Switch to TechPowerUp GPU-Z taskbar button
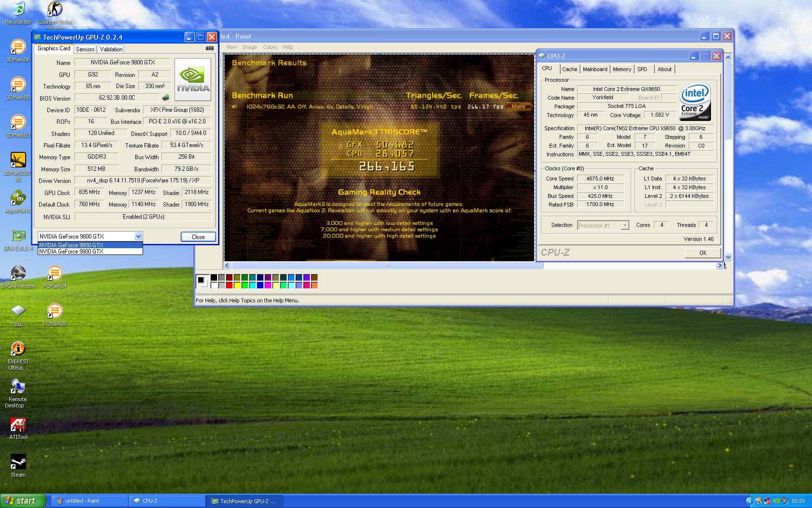The width and height of the screenshot is (812, 508). click(x=245, y=501)
